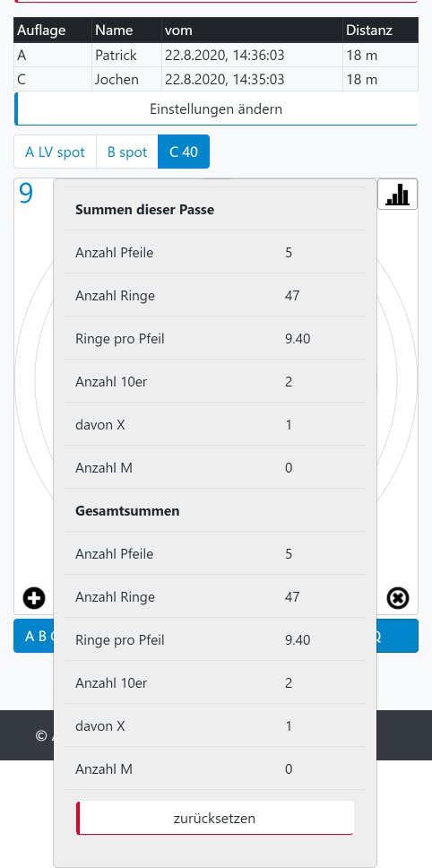Click the blue score number 9
This screenshot has height=868, width=432.
tap(26, 194)
